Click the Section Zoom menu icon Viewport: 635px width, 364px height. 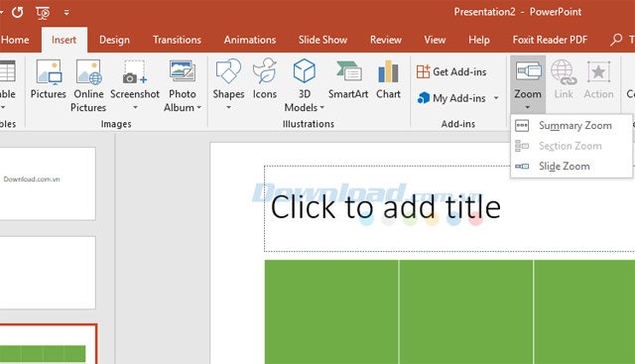pos(522,146)
